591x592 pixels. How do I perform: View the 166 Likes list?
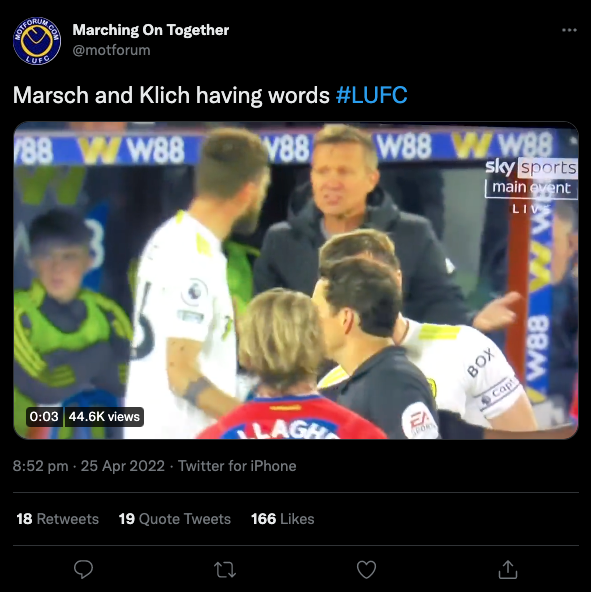click(283, 519)
